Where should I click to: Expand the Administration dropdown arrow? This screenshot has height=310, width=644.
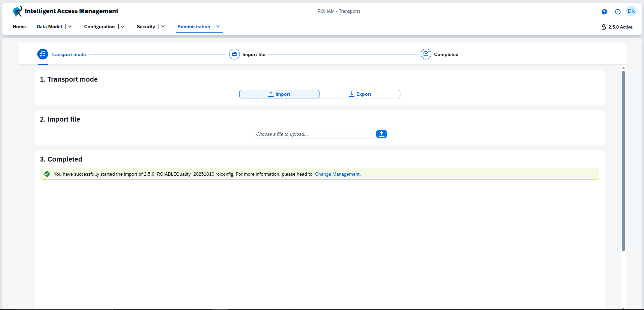click(x=218, y=27)
